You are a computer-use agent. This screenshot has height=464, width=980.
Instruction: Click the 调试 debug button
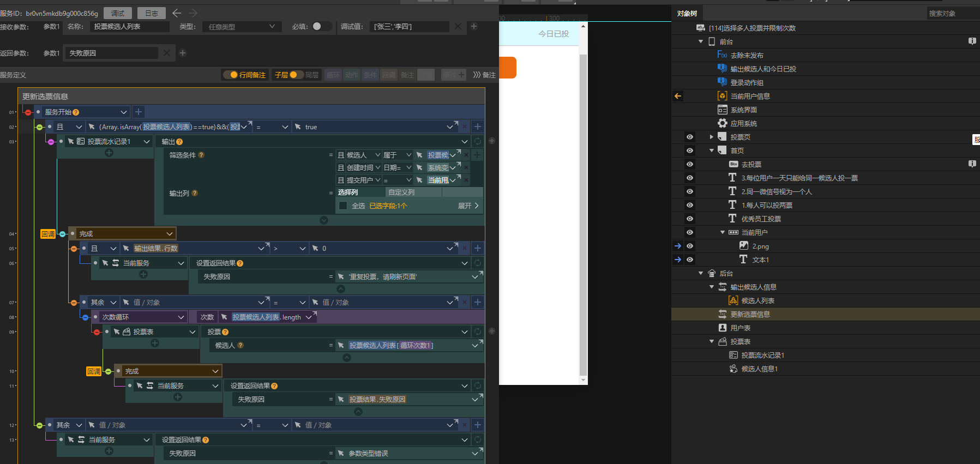tap(118, 13)
